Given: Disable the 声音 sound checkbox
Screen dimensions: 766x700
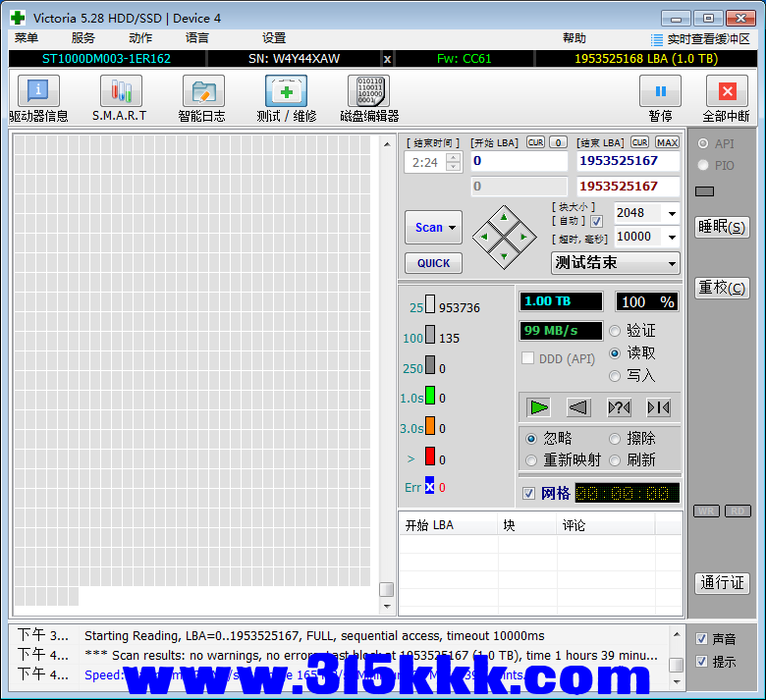Looking at the screenshot, I should tap(701, 639).
